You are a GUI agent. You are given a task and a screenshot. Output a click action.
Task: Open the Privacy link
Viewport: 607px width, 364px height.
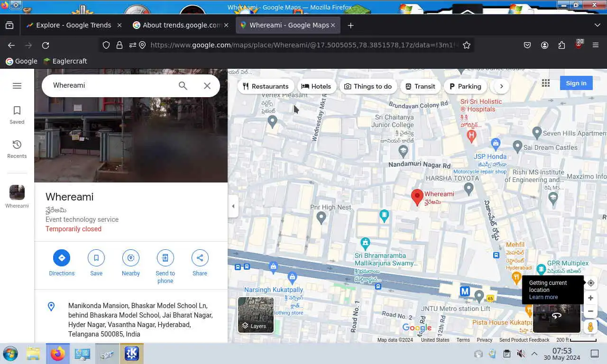point(484,340)
